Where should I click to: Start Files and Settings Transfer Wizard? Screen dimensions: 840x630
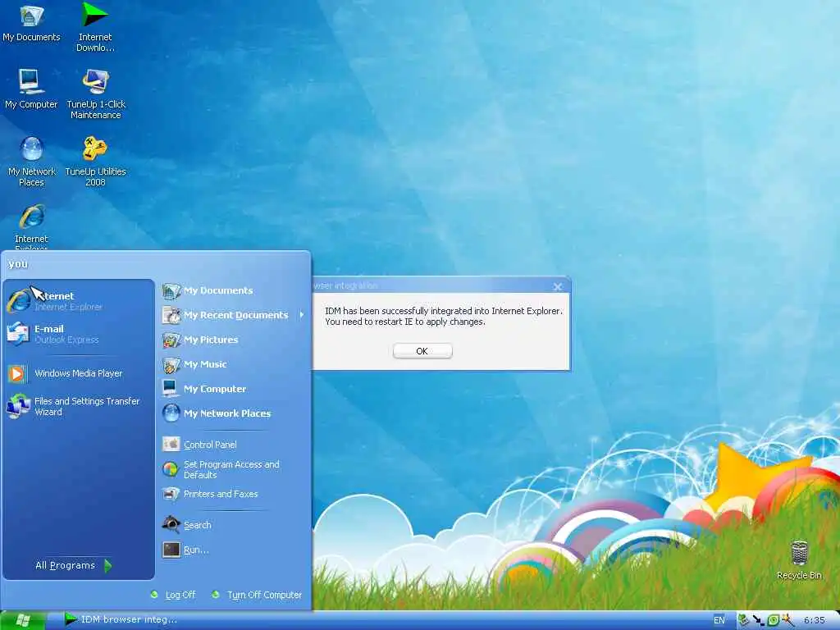80,406
